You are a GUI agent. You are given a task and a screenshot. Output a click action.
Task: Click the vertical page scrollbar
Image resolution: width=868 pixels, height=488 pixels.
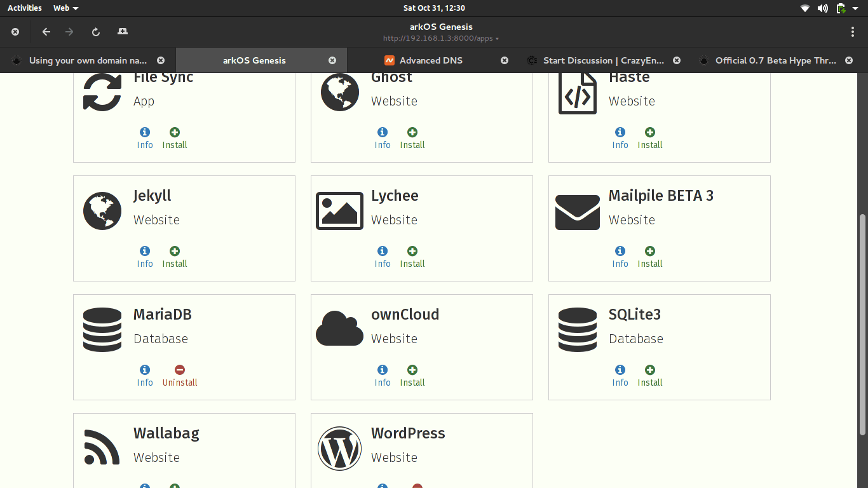[862, 324]
